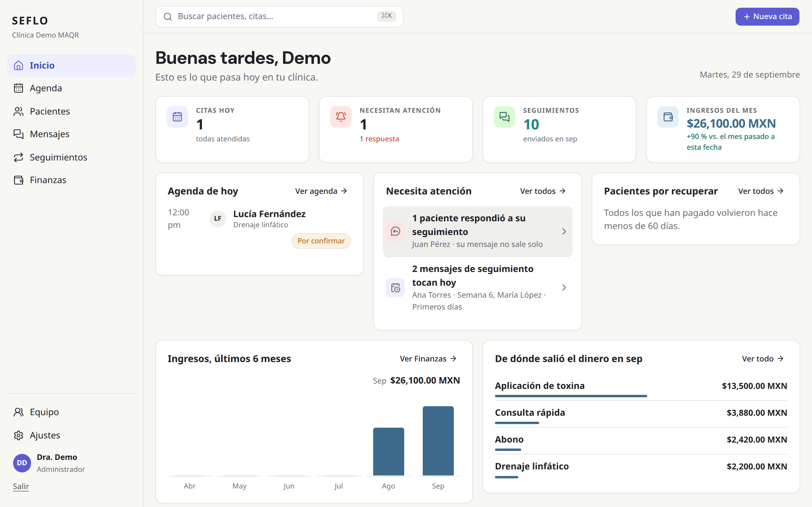Click the reply-message icon beside patient response alert
This screenshot has width=812, height=507.
tap(395, 231)
